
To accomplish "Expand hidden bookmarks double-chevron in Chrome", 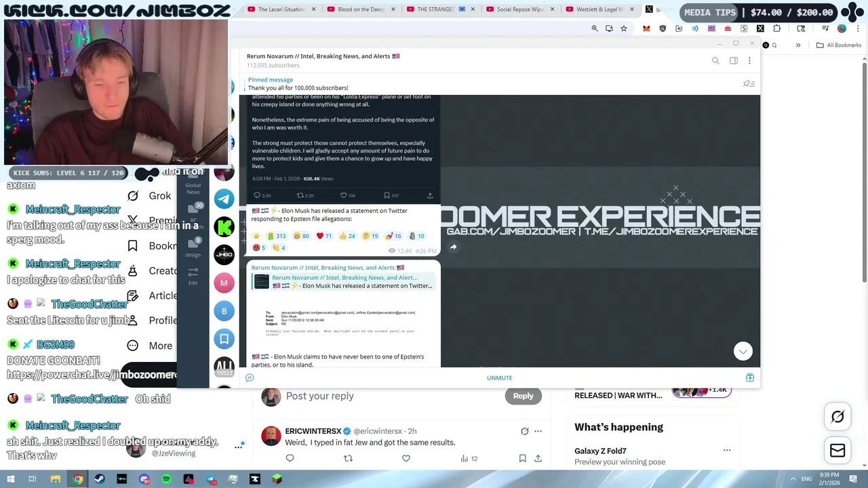I will (x=798, y=45).
